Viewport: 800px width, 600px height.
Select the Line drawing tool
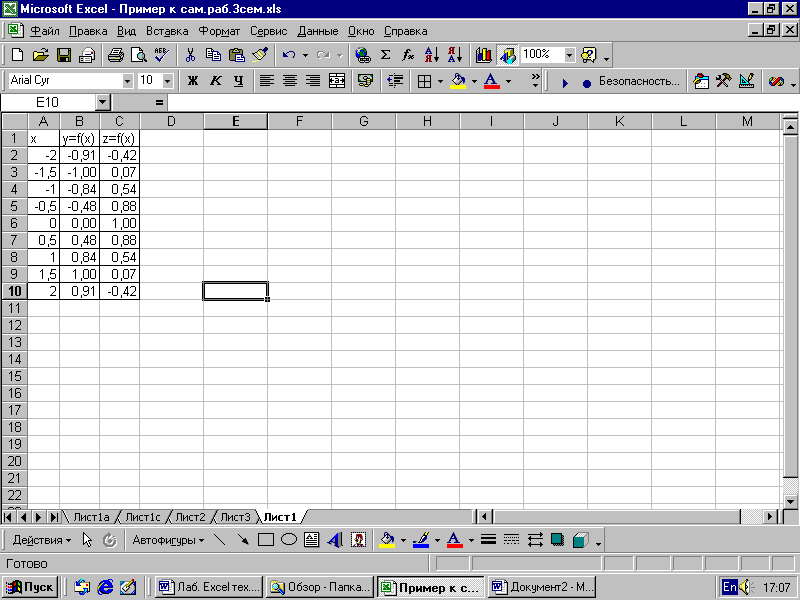click(x=219, y=540)
